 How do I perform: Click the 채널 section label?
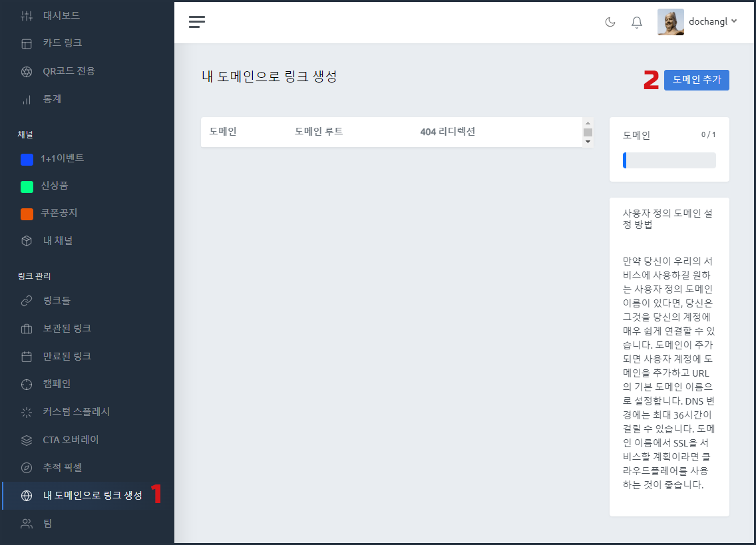point(25,134)
